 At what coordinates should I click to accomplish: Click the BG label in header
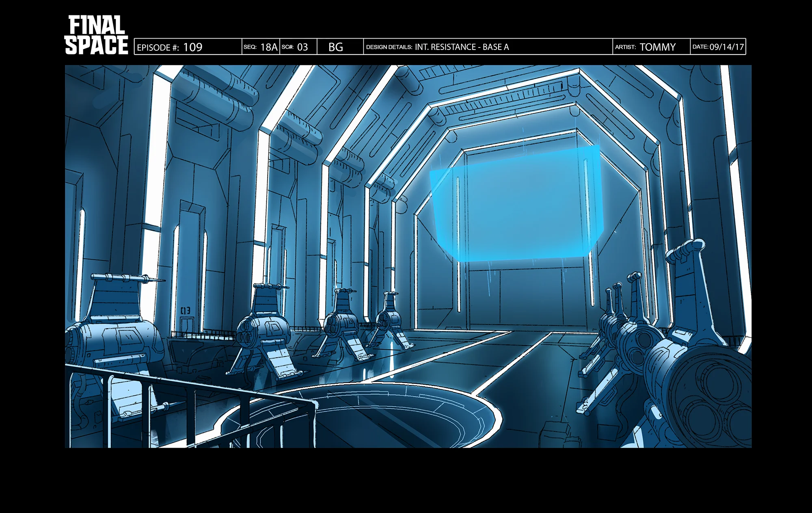pos(336,47)
